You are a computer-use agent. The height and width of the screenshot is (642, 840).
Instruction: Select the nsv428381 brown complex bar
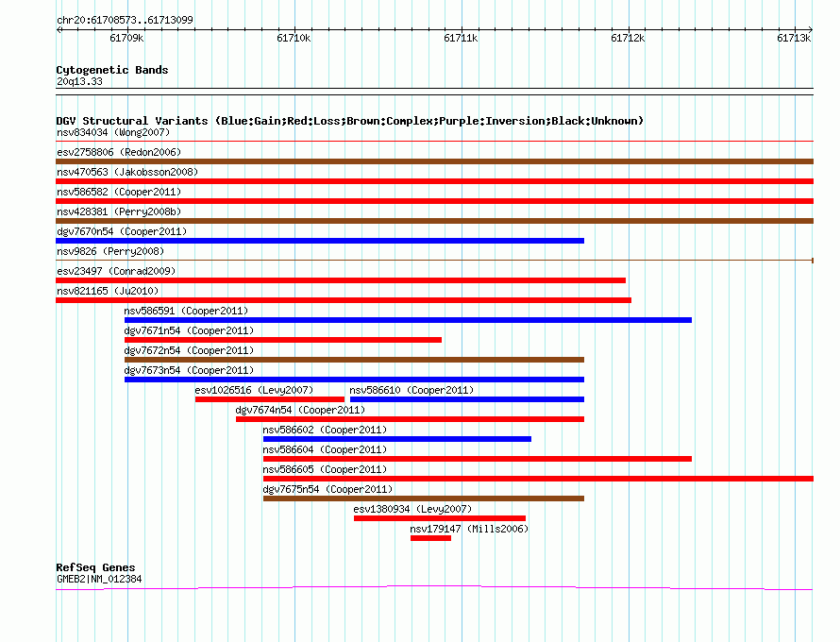pyautogui.click(x=434, y=221)
